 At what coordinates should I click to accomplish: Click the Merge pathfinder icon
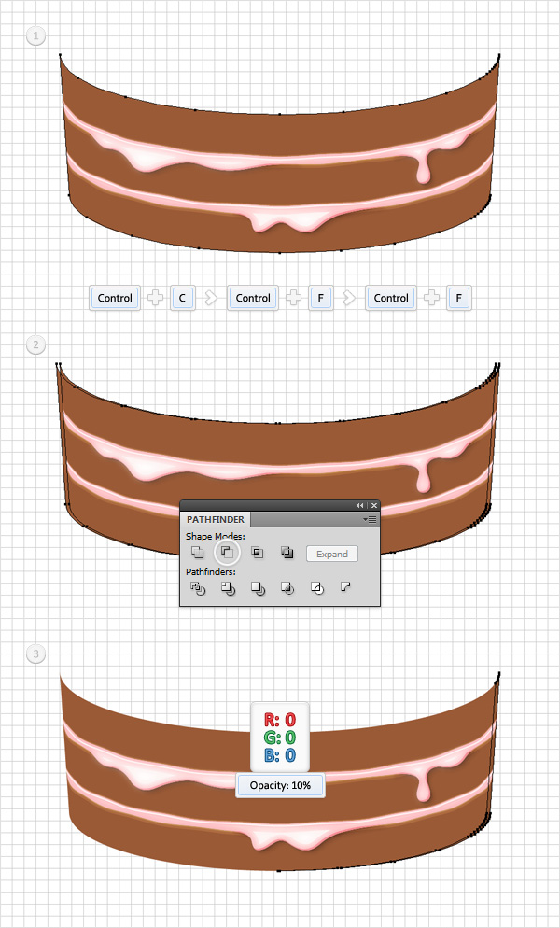258,587
